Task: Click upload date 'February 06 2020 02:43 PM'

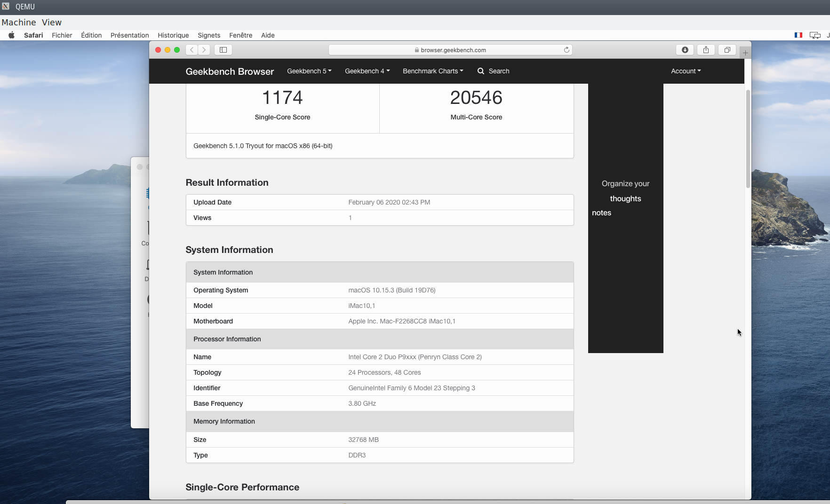Action: tap(389, 202)
